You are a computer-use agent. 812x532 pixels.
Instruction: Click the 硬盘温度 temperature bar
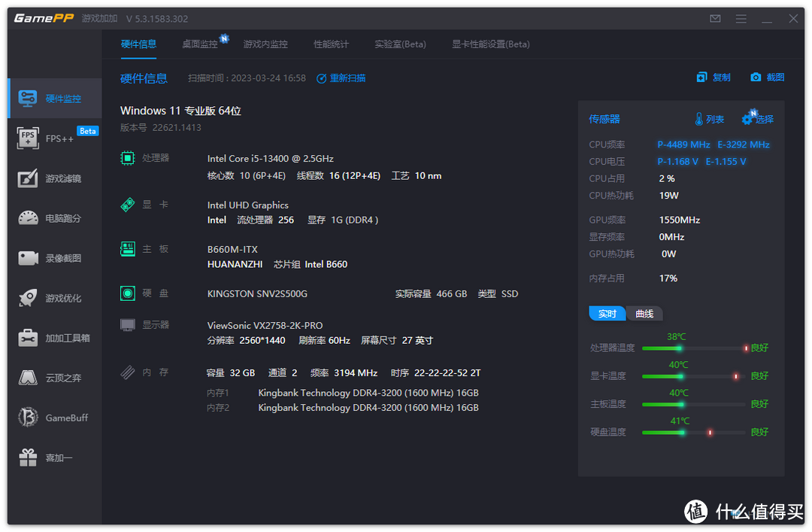pos(693,433)
